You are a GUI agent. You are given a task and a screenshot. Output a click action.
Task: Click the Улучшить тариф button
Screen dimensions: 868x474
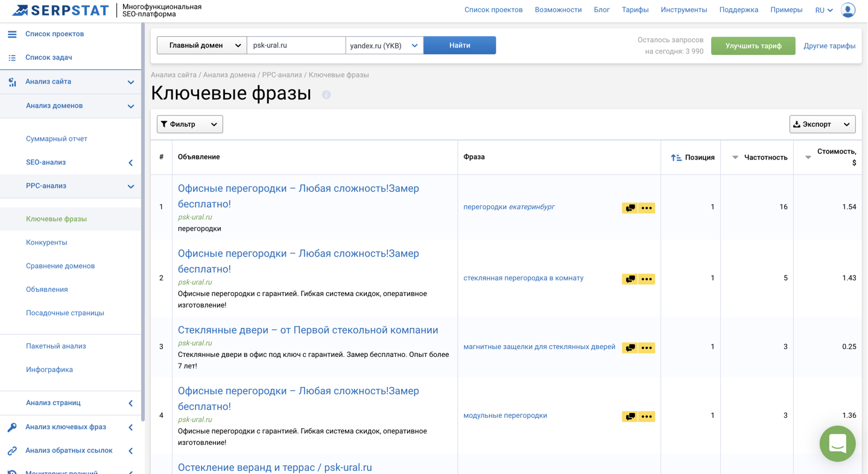753,46
